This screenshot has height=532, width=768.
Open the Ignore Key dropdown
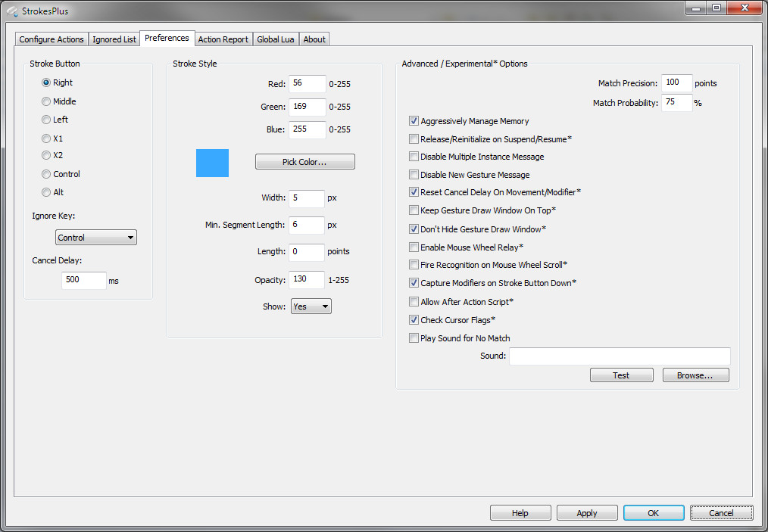tap(96, 238)
